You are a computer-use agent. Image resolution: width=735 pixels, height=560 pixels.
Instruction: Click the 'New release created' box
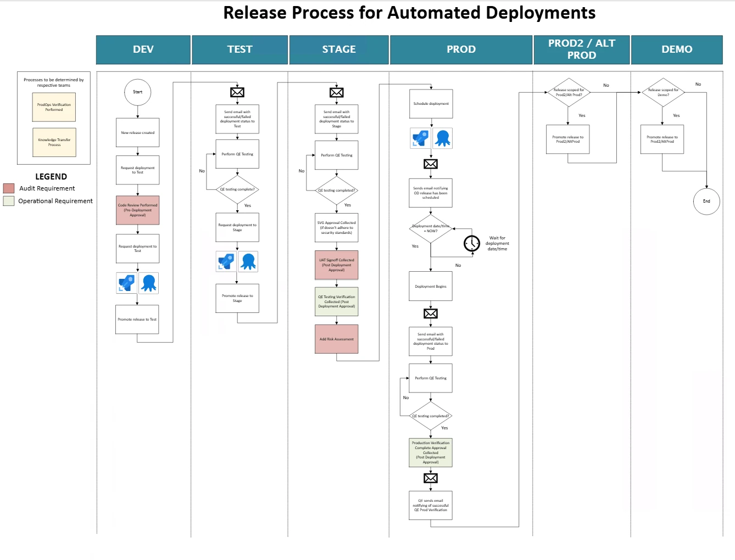pyautogui.click(x=137, y=132)
